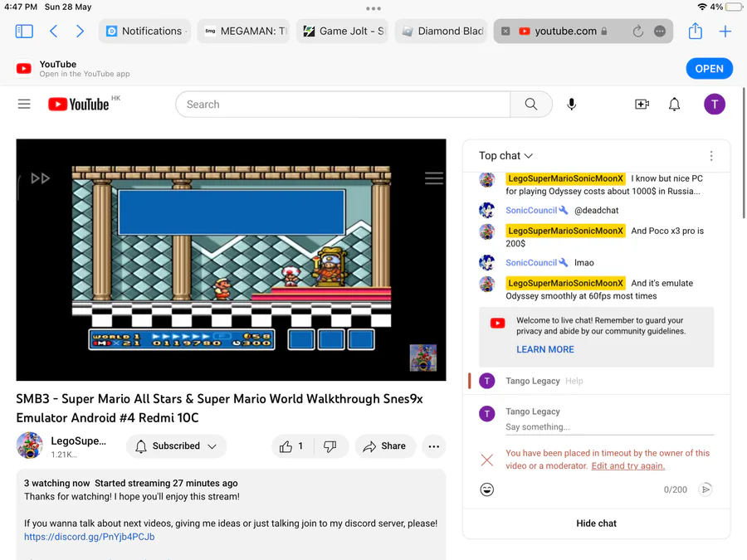Switch to the MEGAMAN tab
Image resolution: width=747 pixels, height=560 pixels.
(x=243, y=32)
